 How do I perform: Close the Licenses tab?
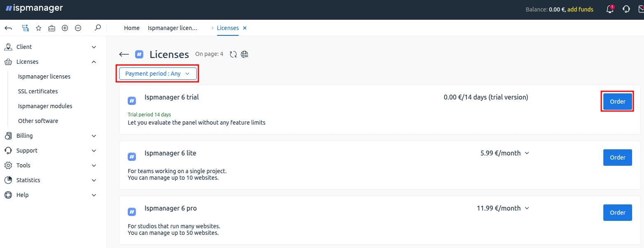point(245,28)
